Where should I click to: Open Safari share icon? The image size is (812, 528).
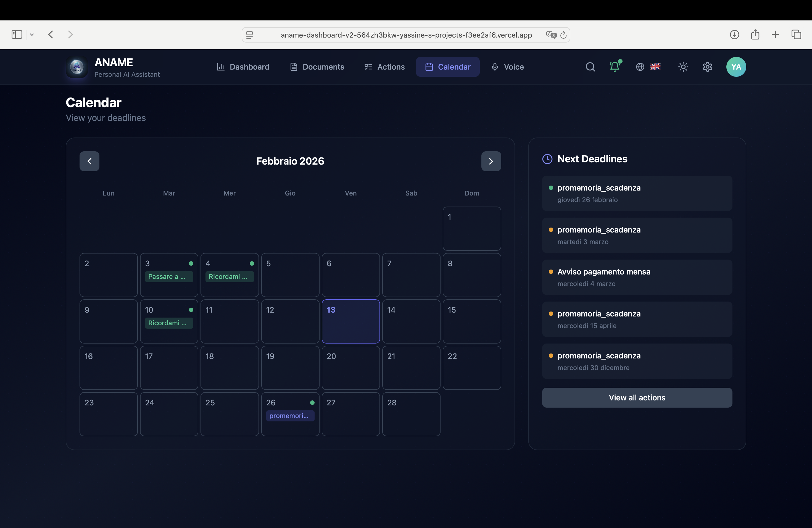click(x=755, y=35)
